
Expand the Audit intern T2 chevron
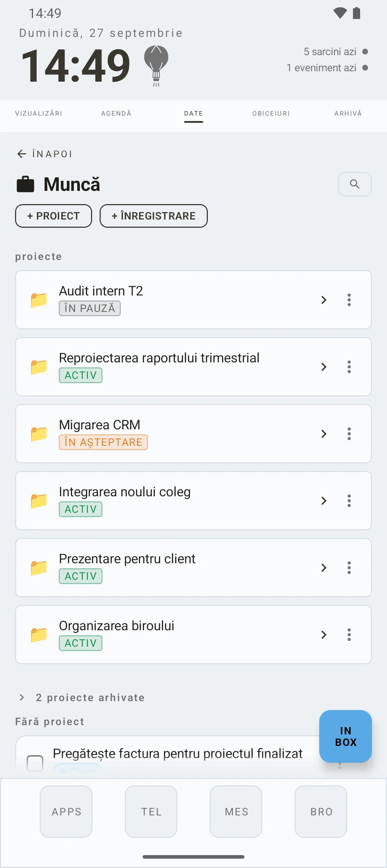324,300
